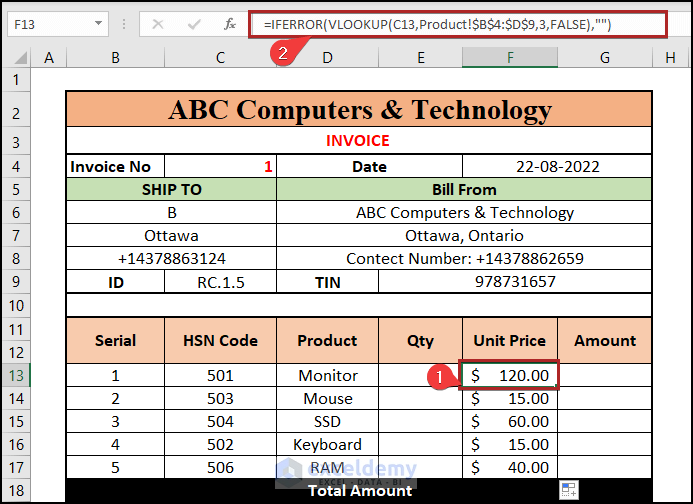The width and height of the screenshot is (693, 504).
Task: Click the TIN label cell
Action: coord(327,282)
